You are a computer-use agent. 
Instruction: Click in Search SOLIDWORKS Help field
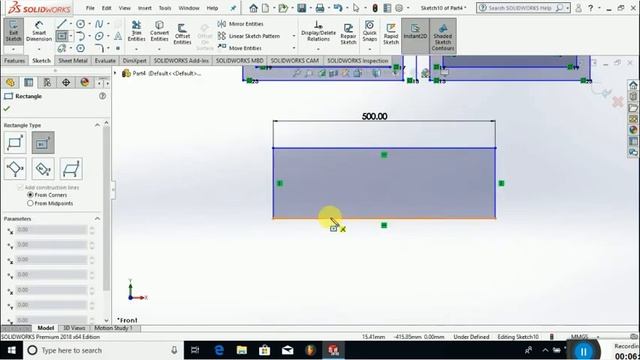click(520, 8)
